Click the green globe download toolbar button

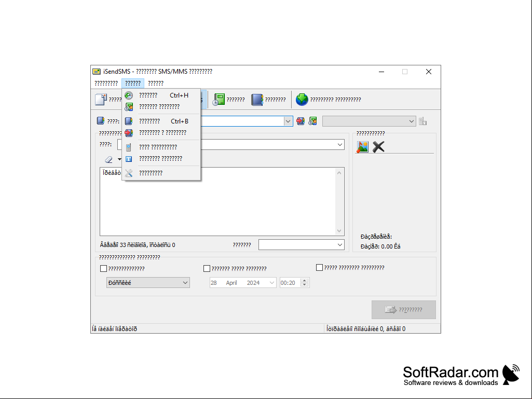click(328, 100)
